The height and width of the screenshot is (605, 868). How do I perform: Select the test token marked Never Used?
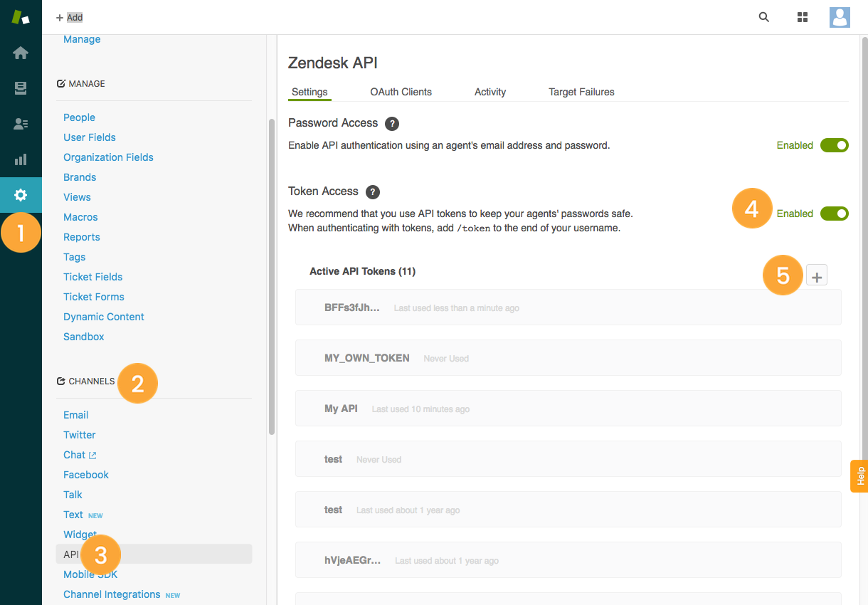tap(568, 459)
